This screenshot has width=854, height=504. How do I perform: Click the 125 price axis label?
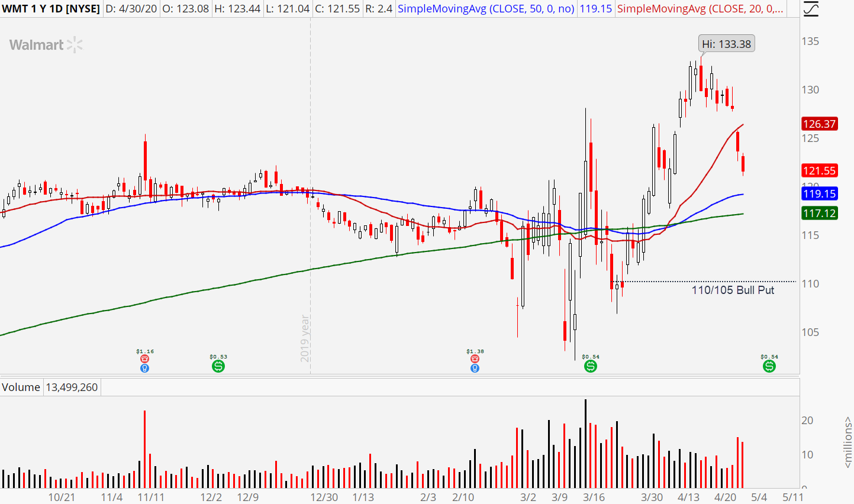[x=810, y=138]
